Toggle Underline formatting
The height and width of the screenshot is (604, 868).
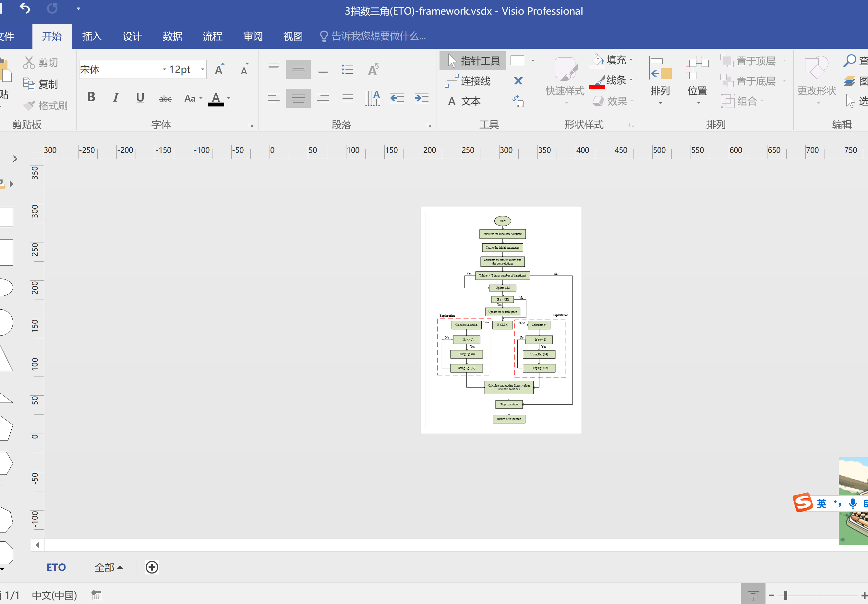pyautogui.click(x=140, y=98)
